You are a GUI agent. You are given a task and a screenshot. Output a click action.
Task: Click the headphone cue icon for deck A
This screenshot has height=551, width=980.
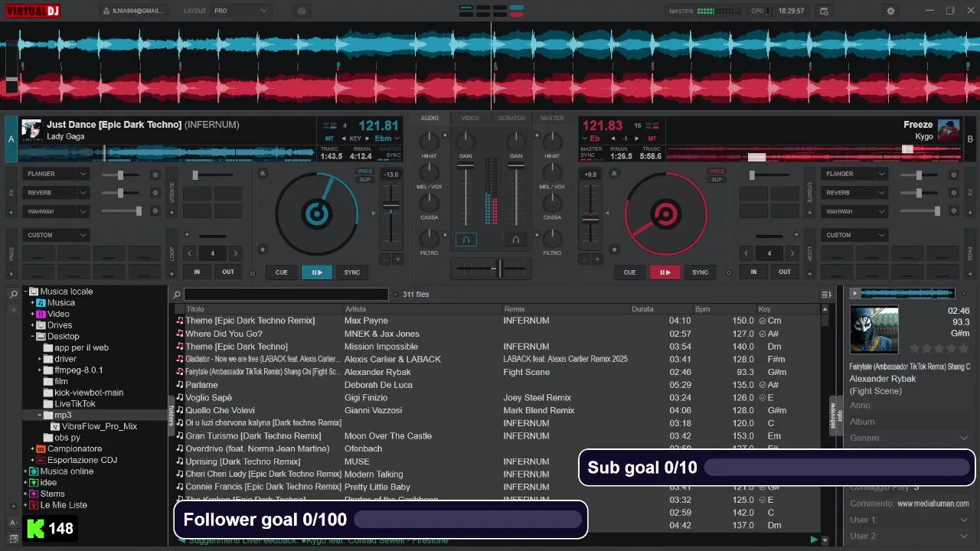(x=465, y=240)
